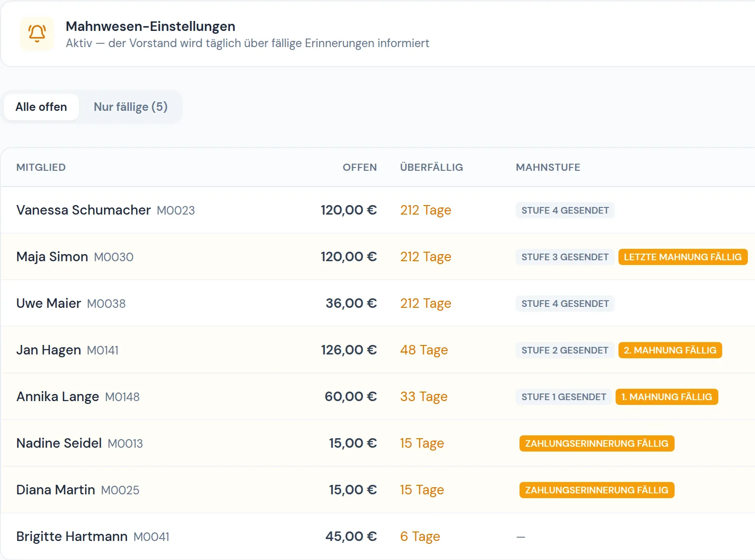Select member Maja Simon
This screenshot has width=755, height=560.
tap(52, 256)
